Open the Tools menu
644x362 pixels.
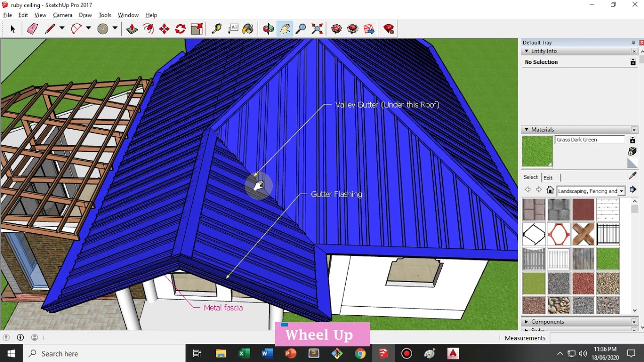[x=105, y=15]
